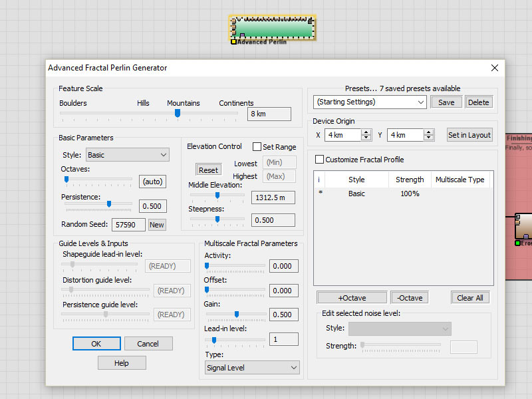Open the Style dropdown in Basic Parameters
Image resolution: width=532 pixels, height=399 pixels.
(128, 155)
